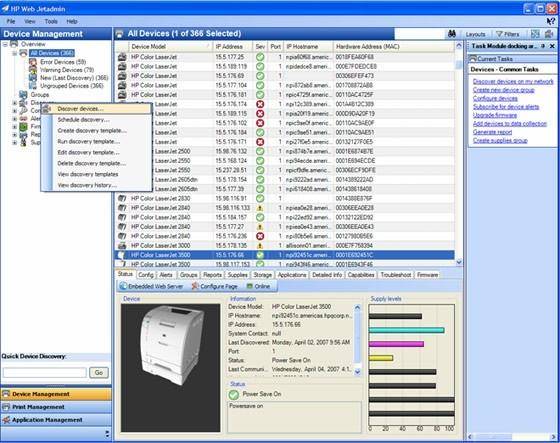
Task: Switch to the Supplies tab
Action: coord(238,275)
